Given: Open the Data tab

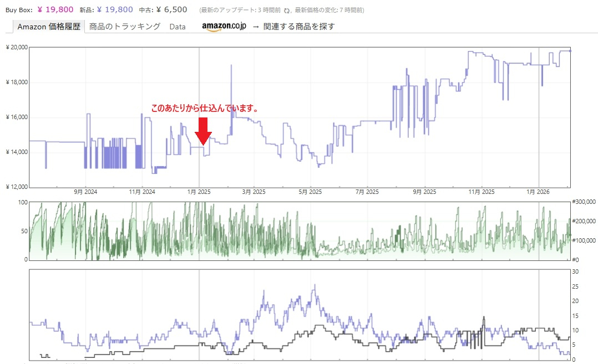Looking at the screenshot, I should click(x=178, y=27).
